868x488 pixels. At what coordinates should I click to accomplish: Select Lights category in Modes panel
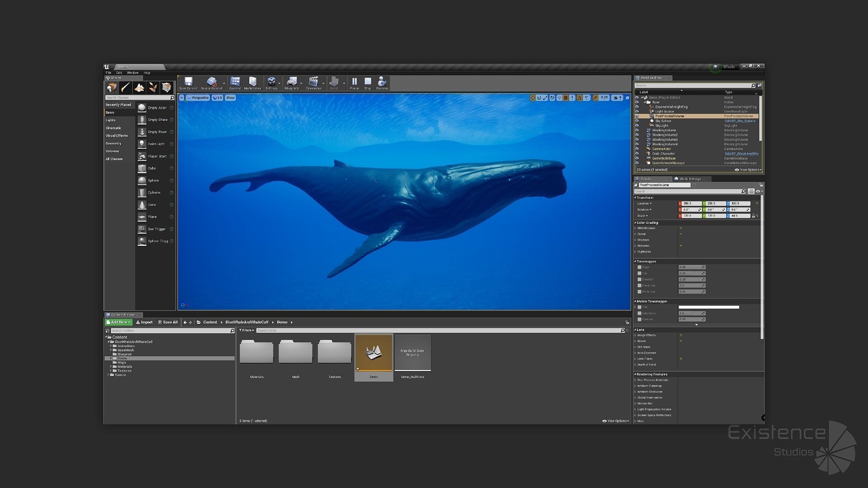(111, 120)
